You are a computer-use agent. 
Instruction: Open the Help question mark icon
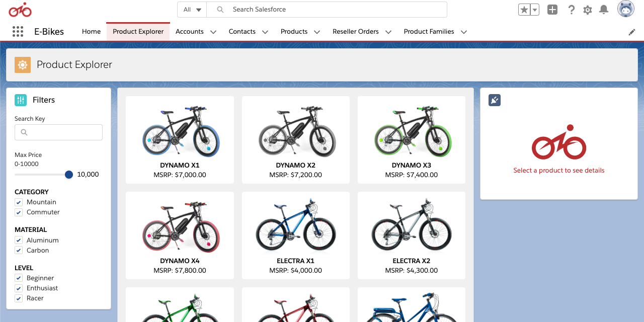point(571,10)
